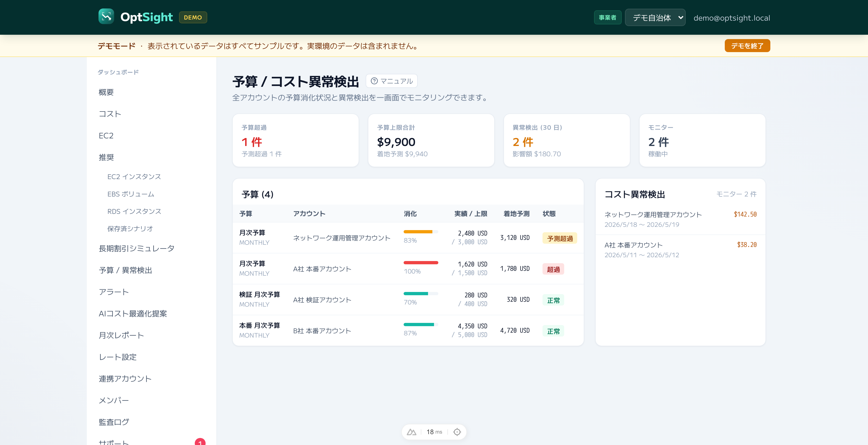Viewport: 868px width, 445px height.
Task: Open コスト in the sidebar
Action: click(110, 114)
